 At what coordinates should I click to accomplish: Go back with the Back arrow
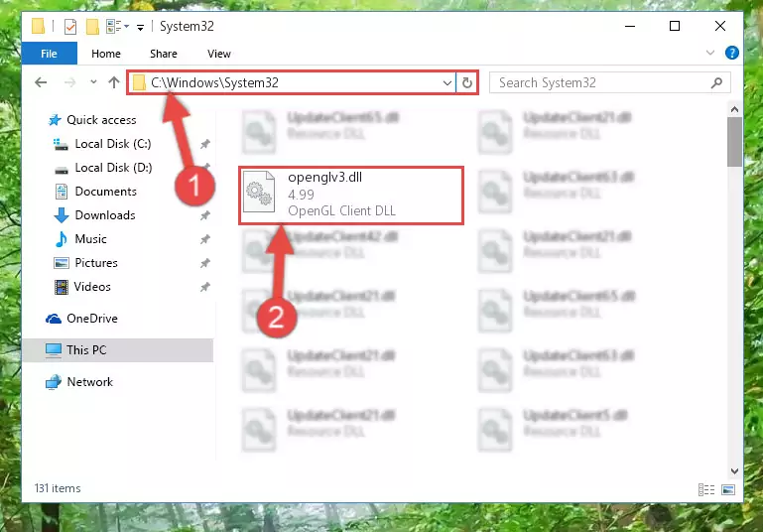[x=41, y=82]
